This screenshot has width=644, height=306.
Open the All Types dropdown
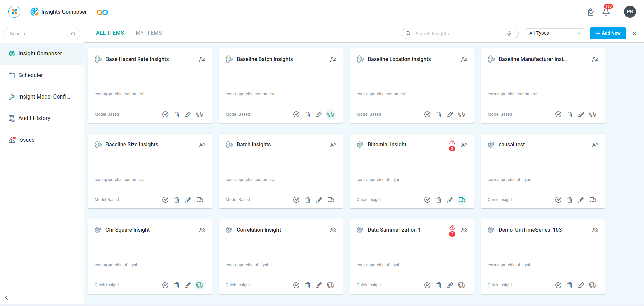pos(554,33)
